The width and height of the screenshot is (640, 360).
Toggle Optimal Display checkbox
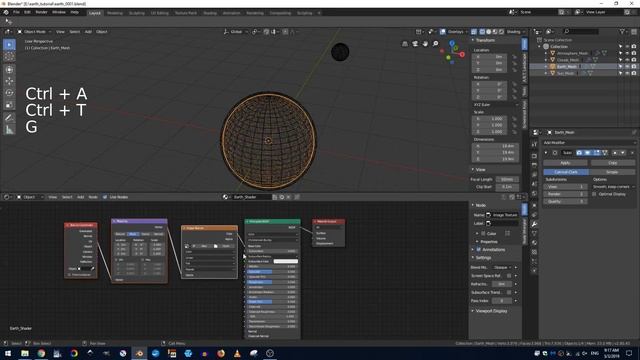point(594,194)
